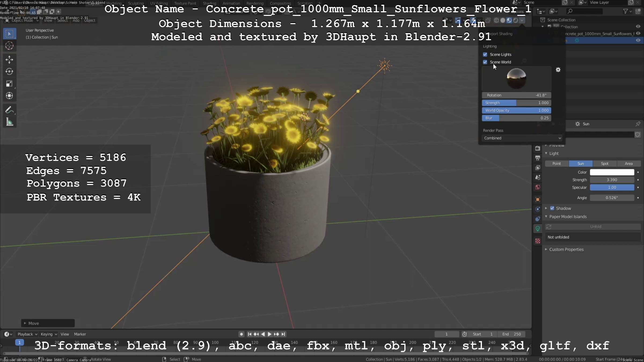Click the World Opacity slider
The height and width of the screenshot is (362, 644).
(x=517, y=110)
